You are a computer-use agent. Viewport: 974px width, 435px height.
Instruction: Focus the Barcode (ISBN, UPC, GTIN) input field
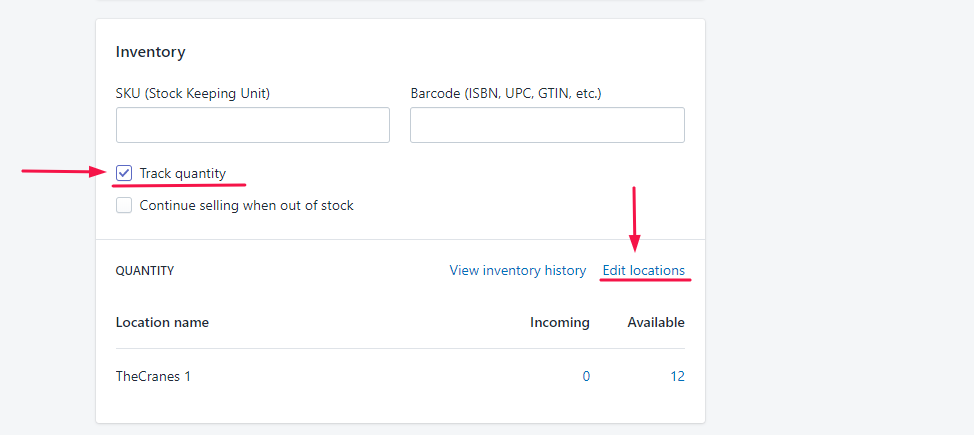coord(547,125)
